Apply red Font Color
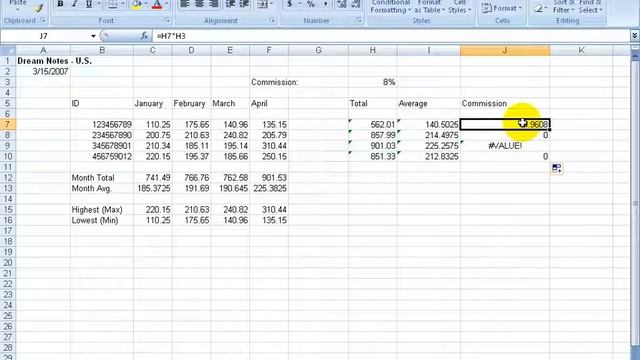 point(157,4)
